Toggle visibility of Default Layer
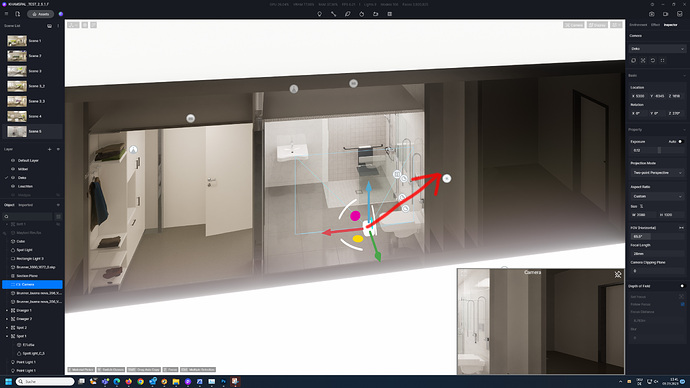The height and width of the screenshot is (388, 690). tap(13, 161)
